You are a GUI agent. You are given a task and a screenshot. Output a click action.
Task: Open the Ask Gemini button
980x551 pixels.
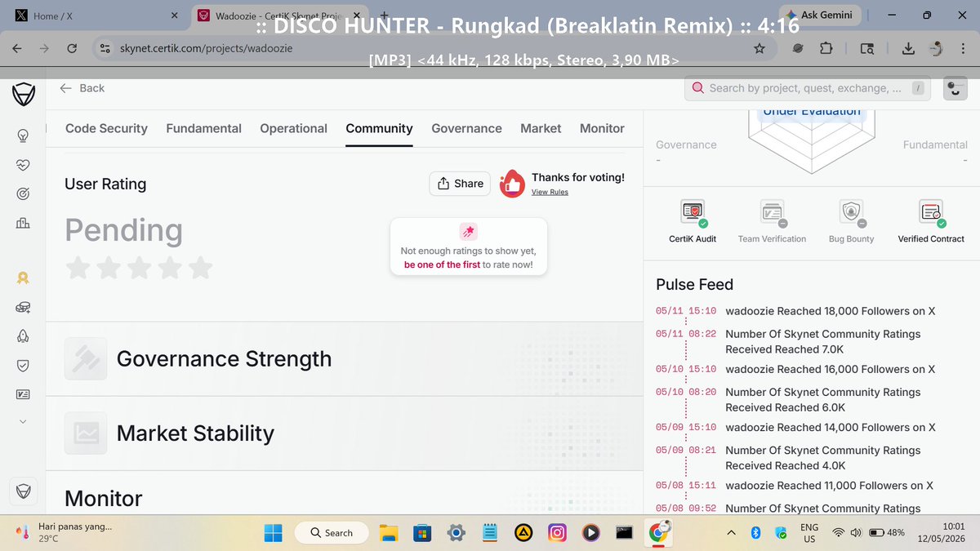click(819, 15)
